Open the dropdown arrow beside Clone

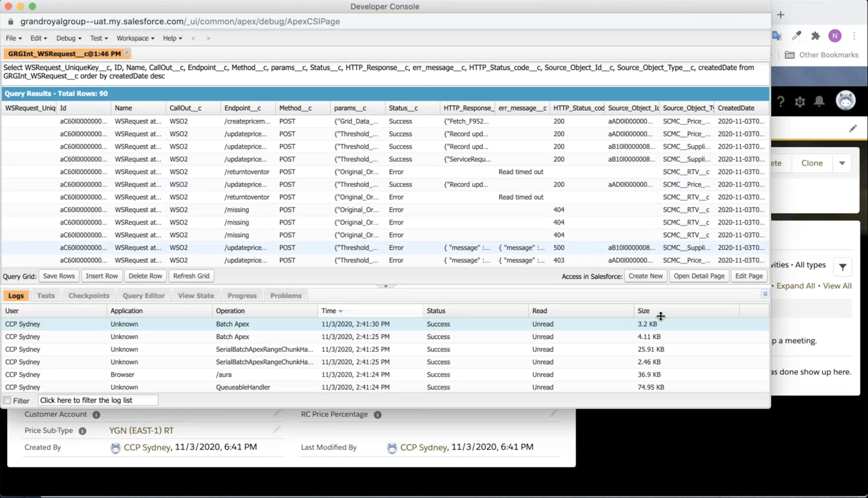(842, 163)
